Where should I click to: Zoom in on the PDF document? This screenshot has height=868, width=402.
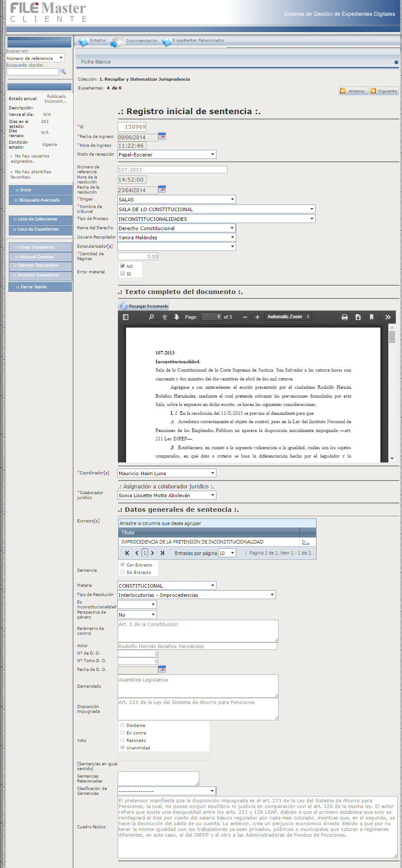[257, 317]
